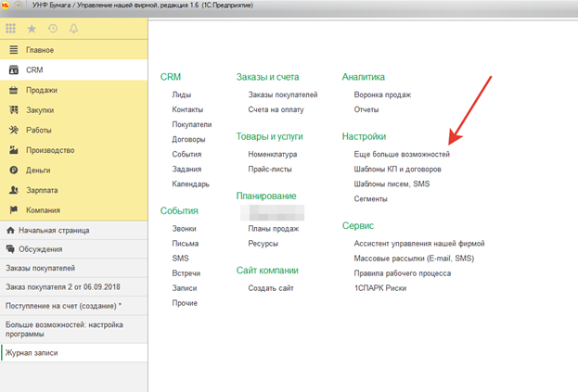Open the Договоры link
Screen dimensions: 578x392
pos(188,140)
